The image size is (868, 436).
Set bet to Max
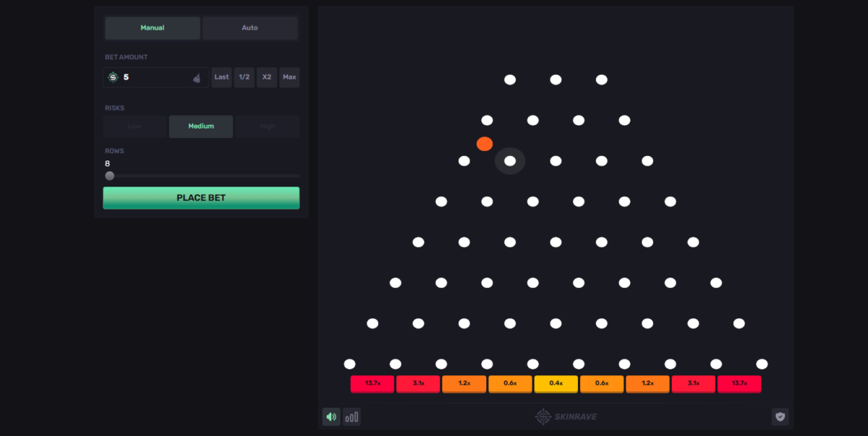coord(289,77)
